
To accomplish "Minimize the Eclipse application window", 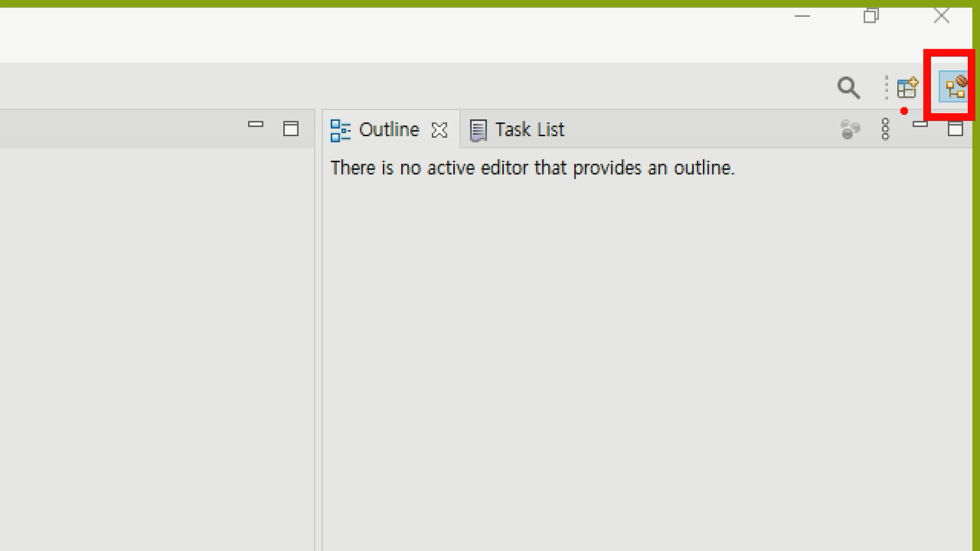I will point(802,16).
